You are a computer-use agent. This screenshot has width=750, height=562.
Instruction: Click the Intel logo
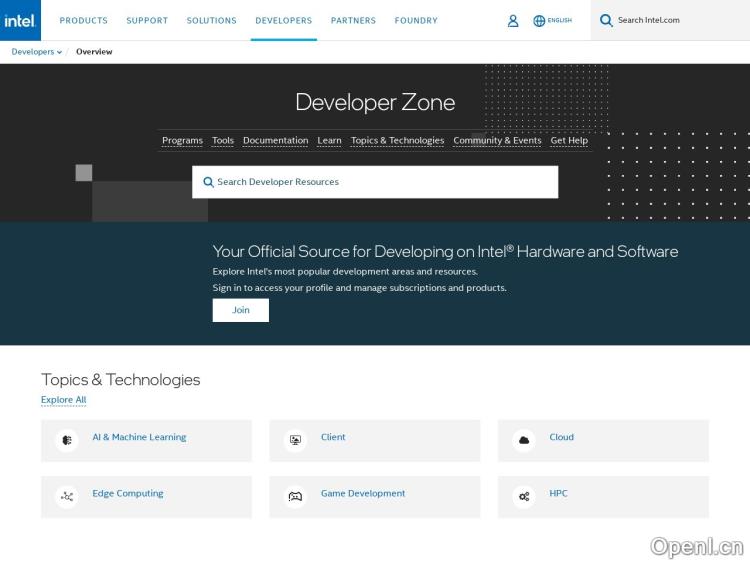coord(20,20)
